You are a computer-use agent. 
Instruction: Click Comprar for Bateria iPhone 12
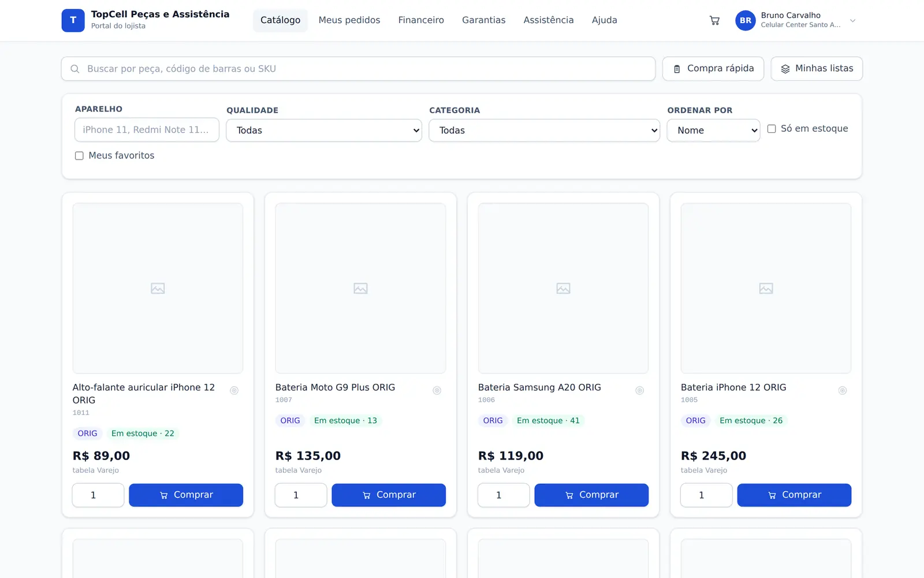794,495
